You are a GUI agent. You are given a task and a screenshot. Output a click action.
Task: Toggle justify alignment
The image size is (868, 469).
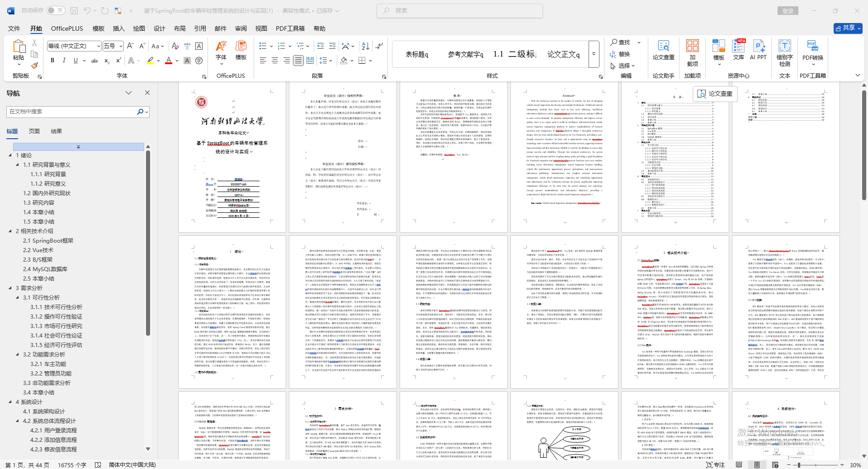click(x=298, y=61)
